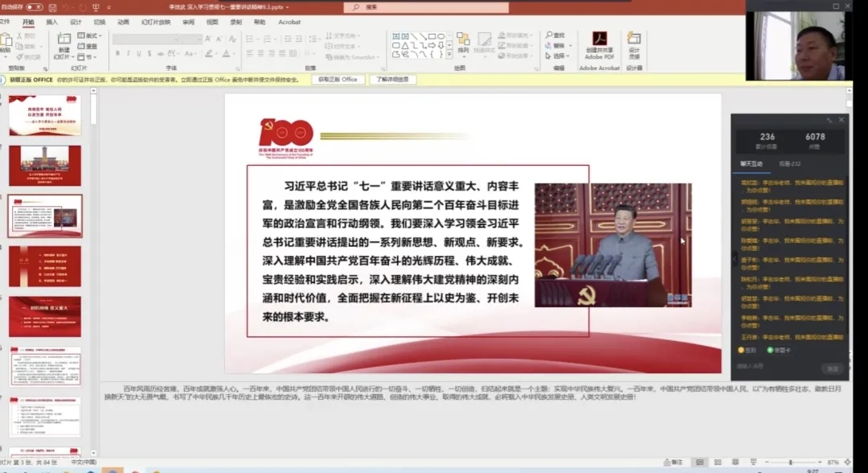Click the Find icon in editing group
Image resolution: width=868 pixels, height=473 pixels.
[x=556, y=35]
